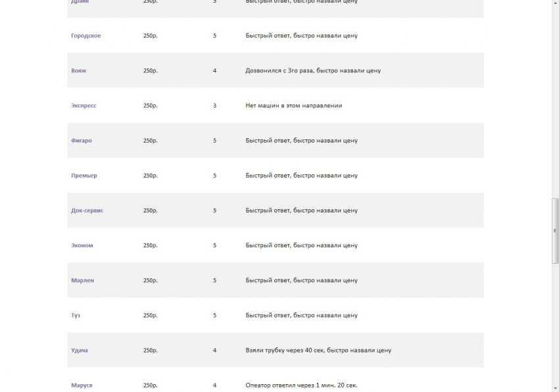Open the Удача taxi link
Image resolution: width=559 pixels, height=392 pixels.
point(80,351)
